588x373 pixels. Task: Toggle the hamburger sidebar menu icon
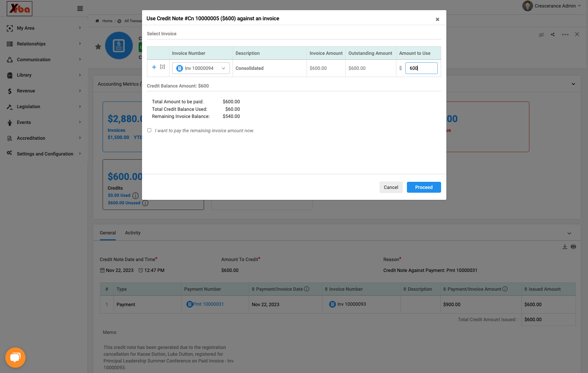click(x=80, y=8)
